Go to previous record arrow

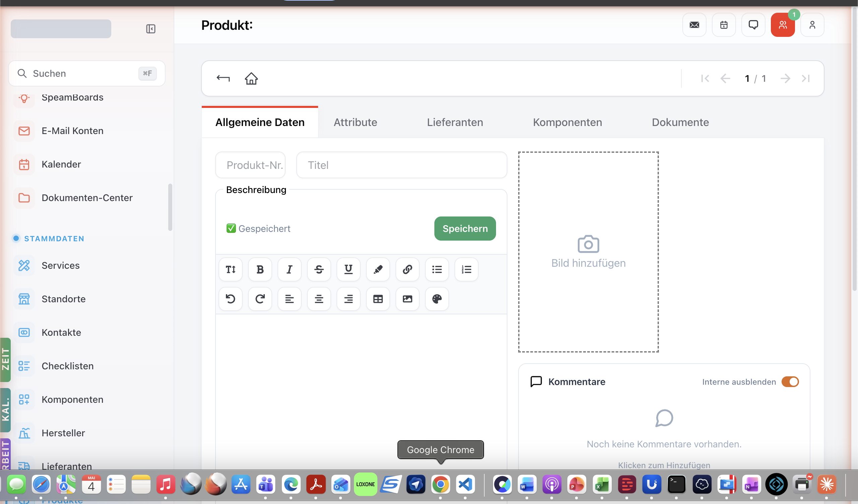725,78
